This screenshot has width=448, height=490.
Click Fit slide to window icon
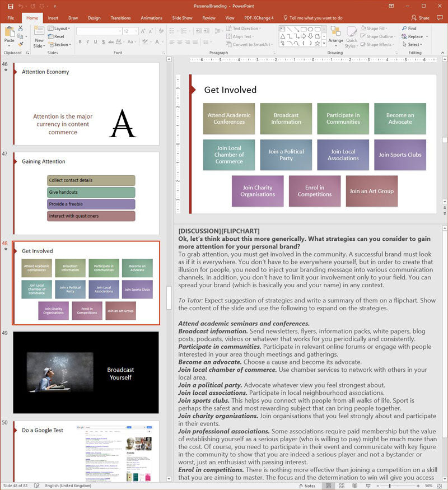pyautogui.click(x=439, y=486)
